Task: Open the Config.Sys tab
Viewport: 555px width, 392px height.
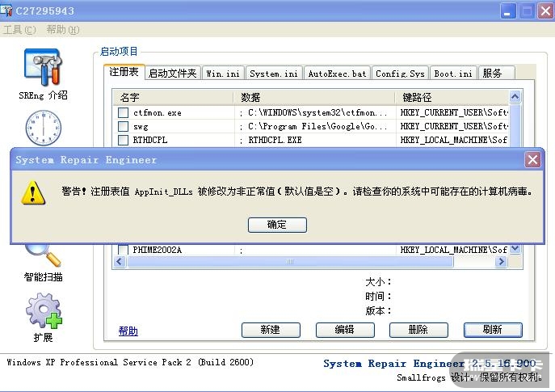Action: pos(400,74)
